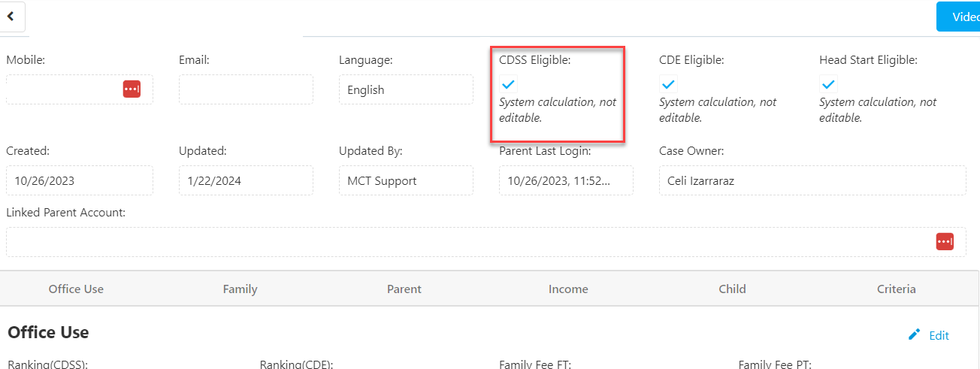Click the blue Video button
The width and height of the screenshot is (980, 369).
coord(958,17)
